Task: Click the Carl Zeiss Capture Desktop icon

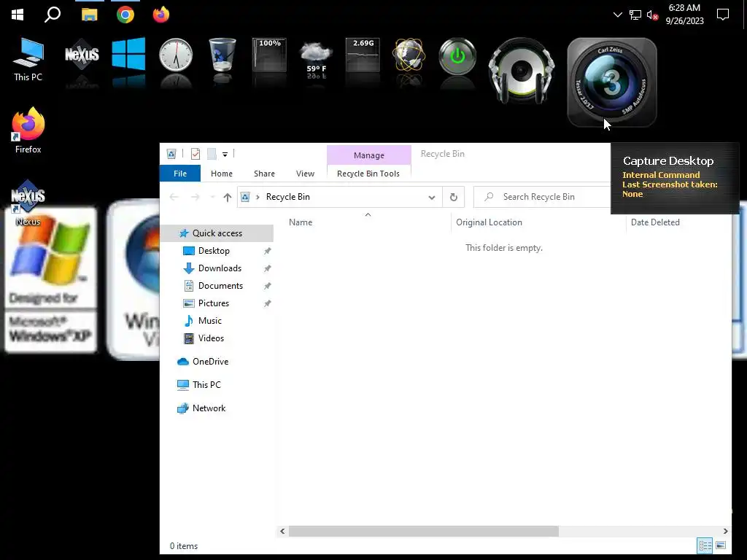Action: (x=612, y=82)
